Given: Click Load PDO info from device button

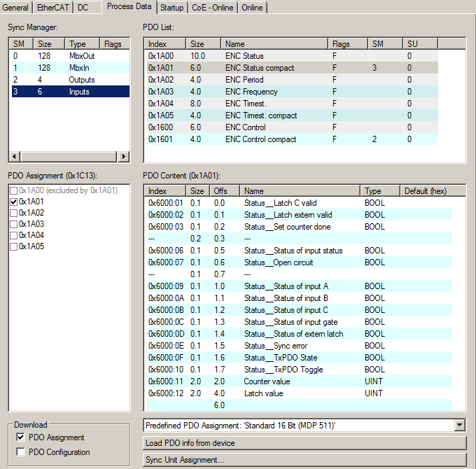Looking at the screenshot, I should point(304,443).
